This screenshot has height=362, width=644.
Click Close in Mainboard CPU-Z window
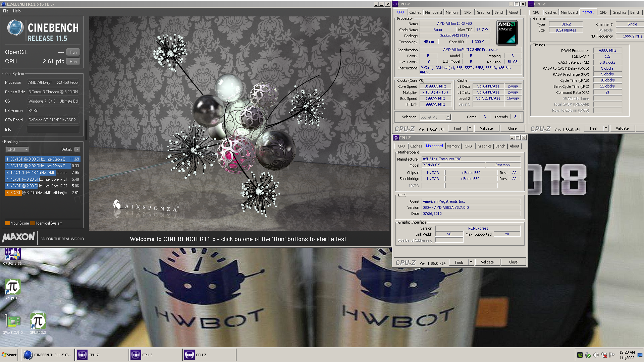513,262
